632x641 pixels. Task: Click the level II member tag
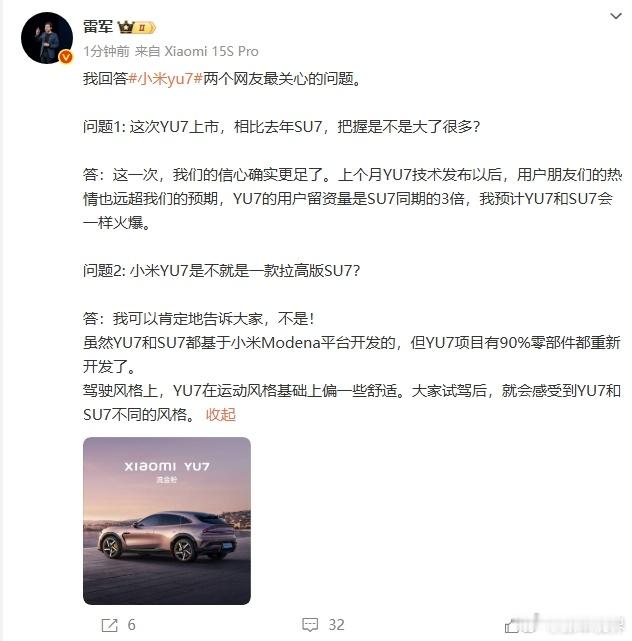(145, 27)
